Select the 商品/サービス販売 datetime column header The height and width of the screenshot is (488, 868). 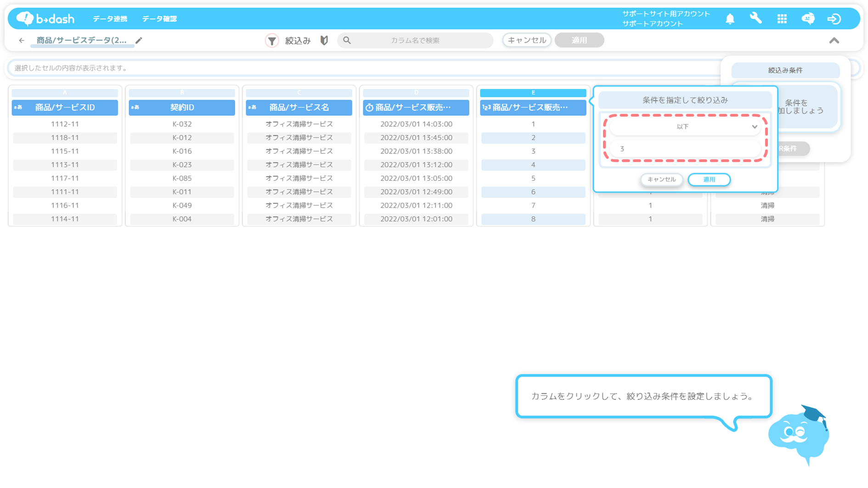click(x=416, y=107)
